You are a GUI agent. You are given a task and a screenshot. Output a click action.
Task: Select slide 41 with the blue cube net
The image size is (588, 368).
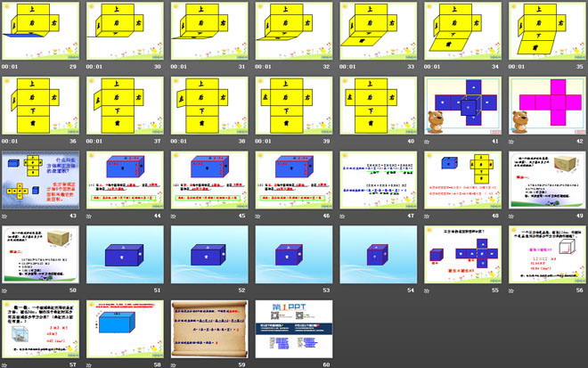(460, 105)
